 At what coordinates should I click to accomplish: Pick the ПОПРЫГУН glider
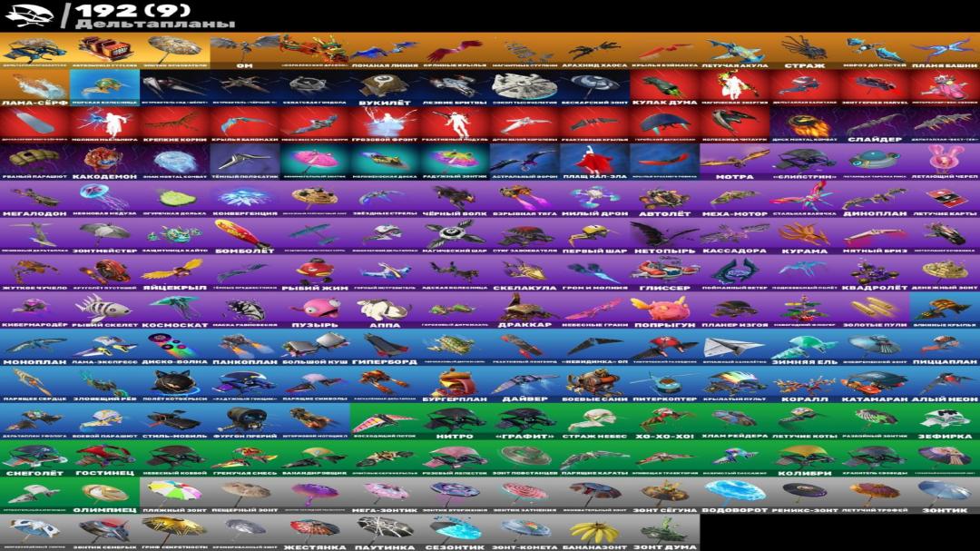(x=665, y=310)
